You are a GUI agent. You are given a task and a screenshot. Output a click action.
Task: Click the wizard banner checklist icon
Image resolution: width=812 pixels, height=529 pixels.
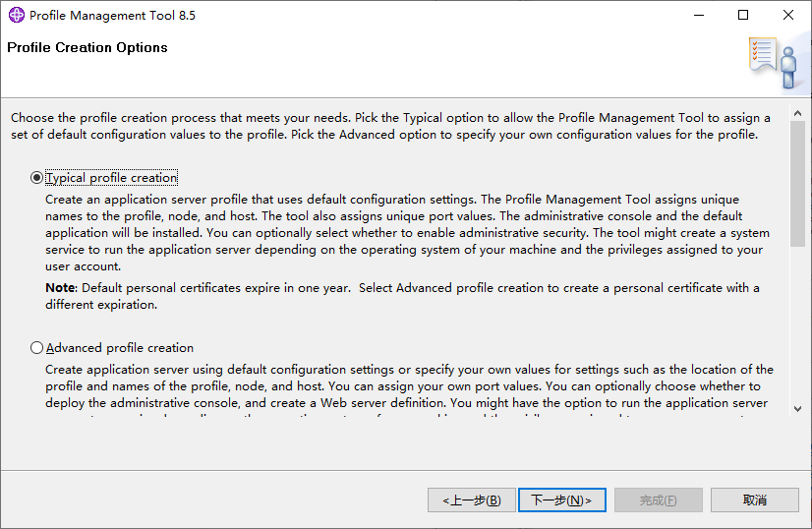[772, 61]
